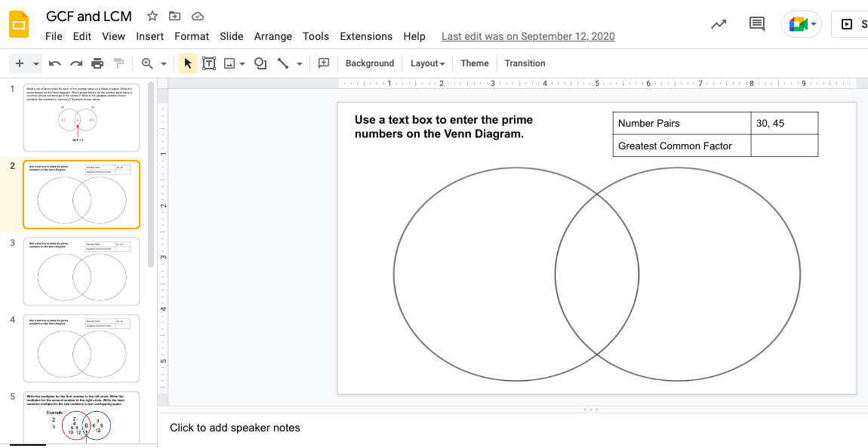Open the Insert menu

pos(149,36)
